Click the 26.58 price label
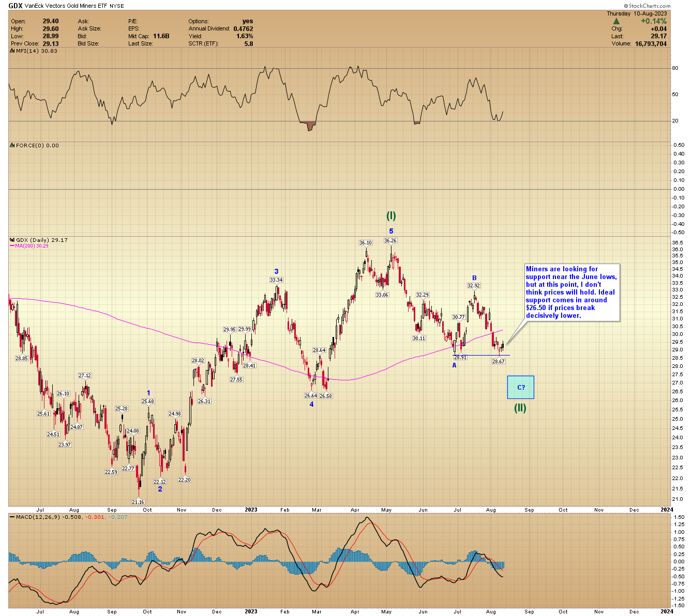The height and width of the screenshot is (616, 693). point(326,396)
